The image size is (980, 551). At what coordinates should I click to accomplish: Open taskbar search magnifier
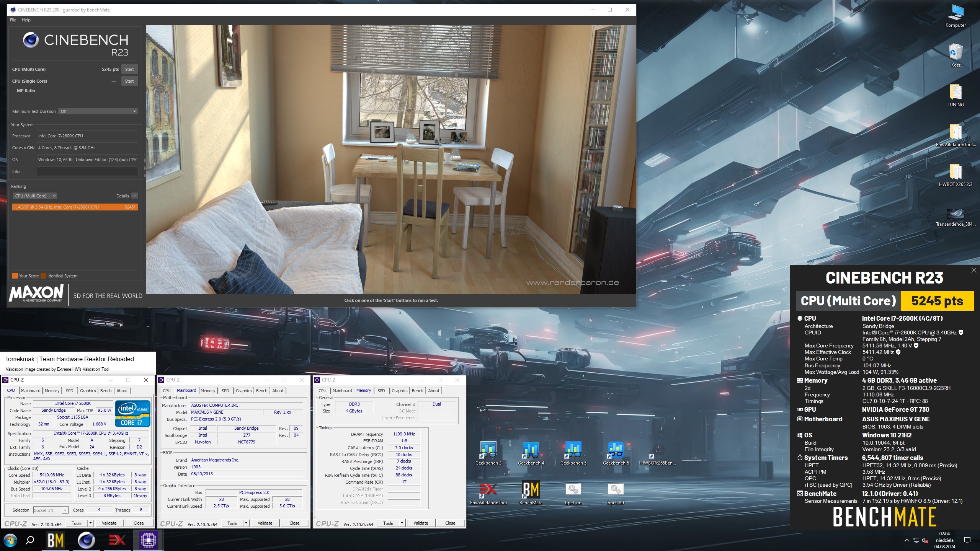click(x=30, y=540)
